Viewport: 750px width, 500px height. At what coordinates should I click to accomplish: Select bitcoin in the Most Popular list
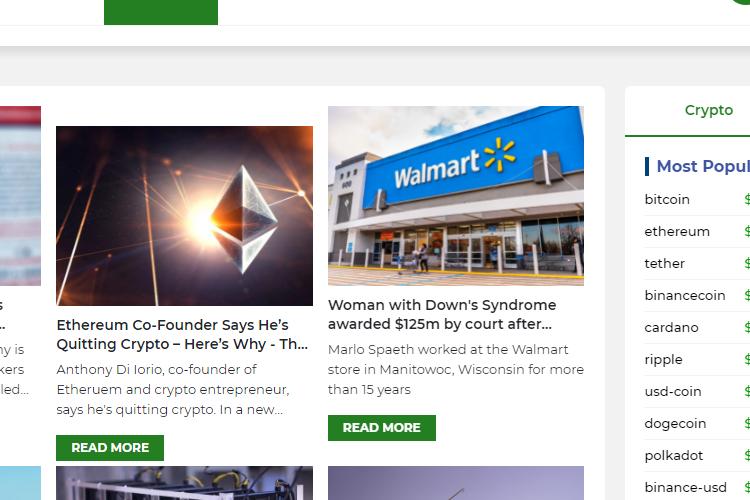[667, 200]
